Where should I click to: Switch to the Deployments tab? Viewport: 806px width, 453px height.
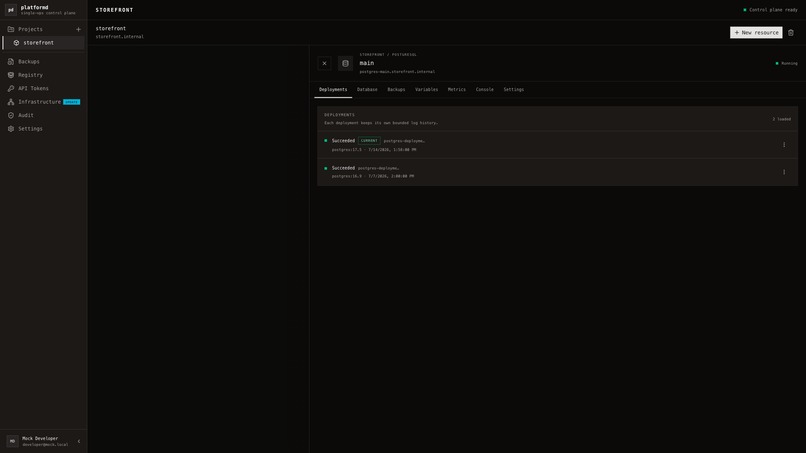(333, 89)
